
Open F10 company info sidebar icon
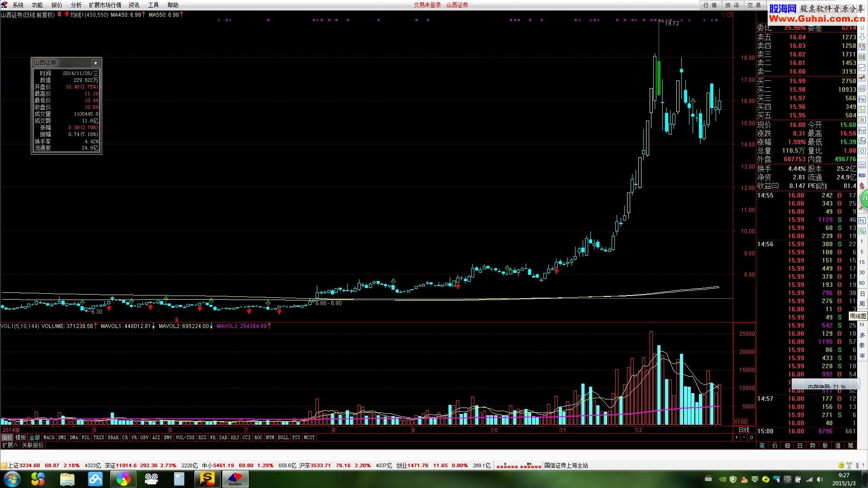tap(862, 99)
